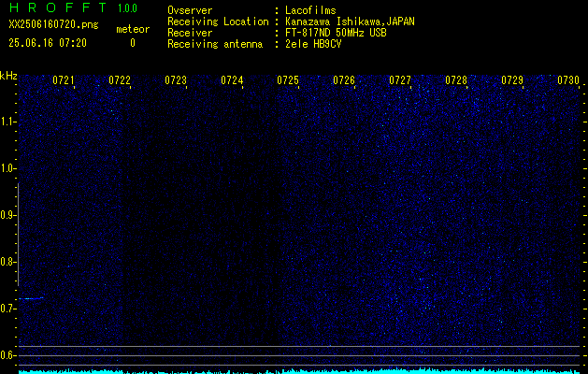Click the vertical gray range bar at left

(x=19, y=235)
